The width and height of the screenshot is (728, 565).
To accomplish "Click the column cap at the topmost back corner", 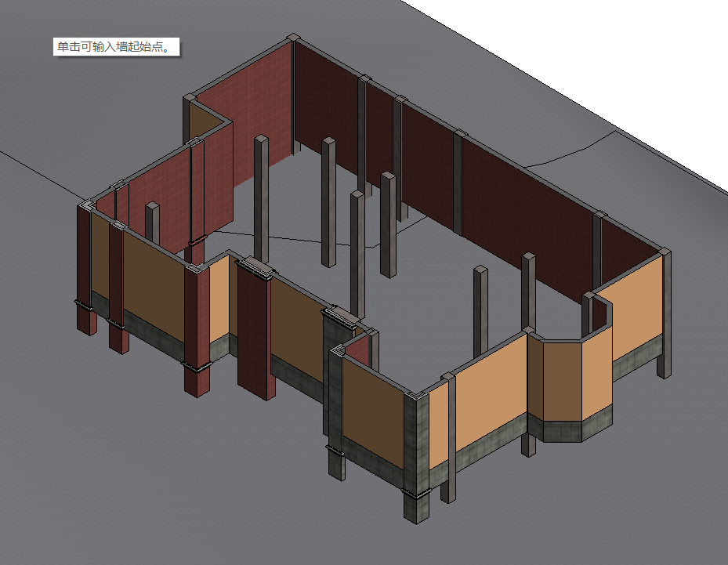I will click(293, 38).
